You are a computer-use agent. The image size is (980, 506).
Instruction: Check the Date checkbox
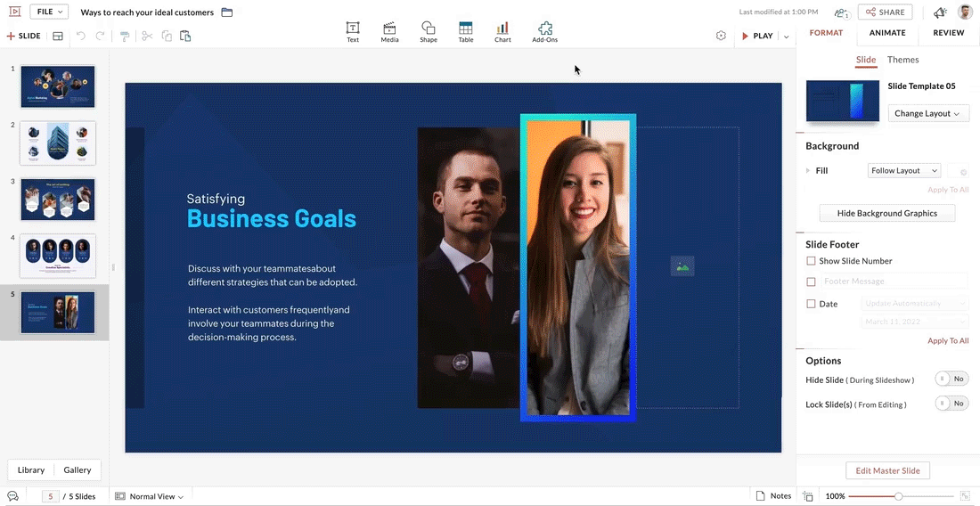[812, 304]
